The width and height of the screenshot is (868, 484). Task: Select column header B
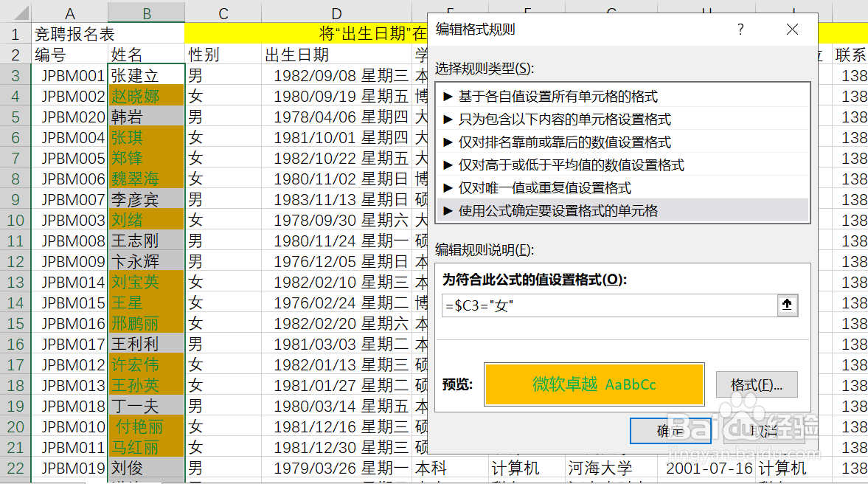pos(145,13)
